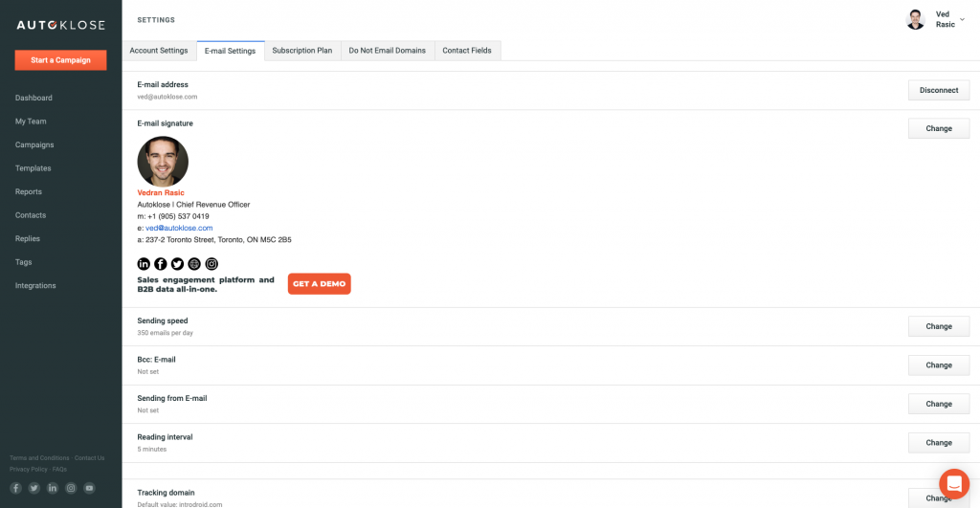
Task: Click Facebook icon in the email signature
Action: click(x=161, y=264)
